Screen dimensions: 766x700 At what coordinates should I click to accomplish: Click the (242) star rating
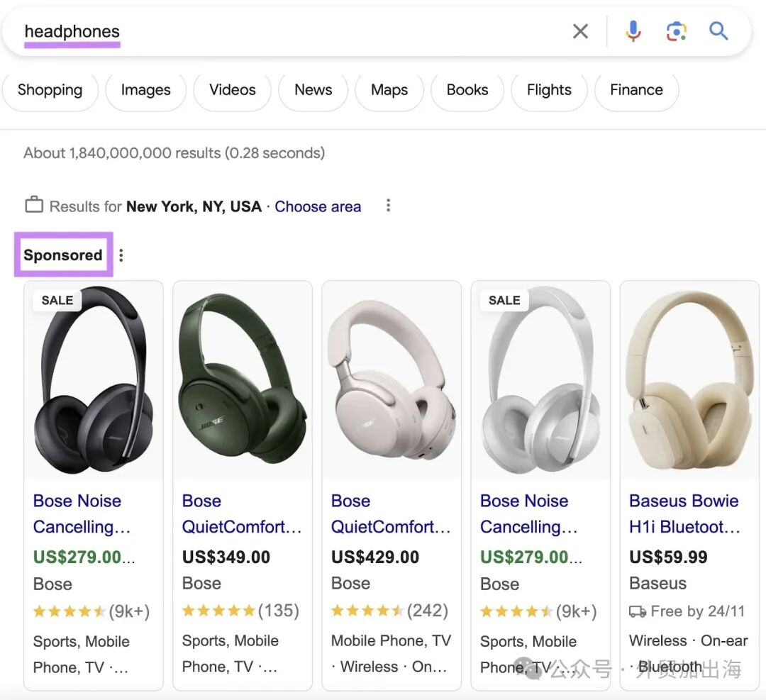point(389,611)
